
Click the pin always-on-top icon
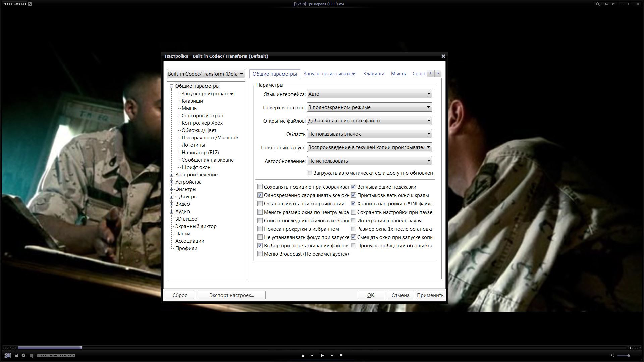pos(606,4)
